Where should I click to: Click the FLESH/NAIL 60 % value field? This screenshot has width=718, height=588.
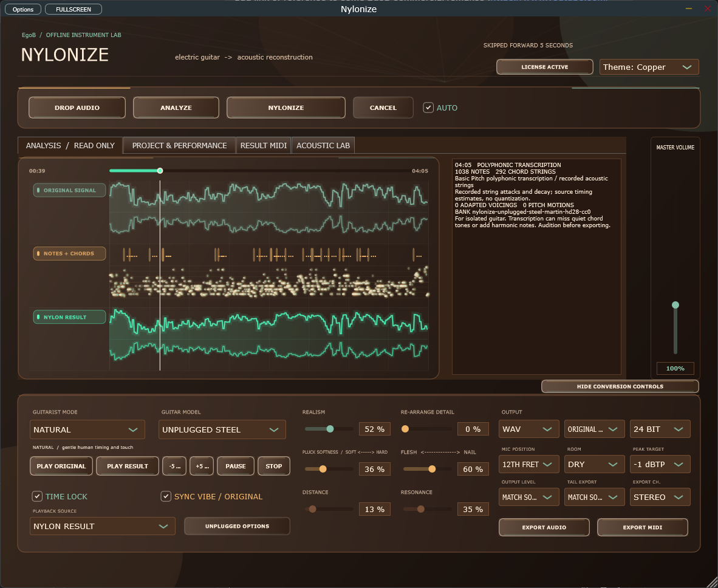pos(473,469)
